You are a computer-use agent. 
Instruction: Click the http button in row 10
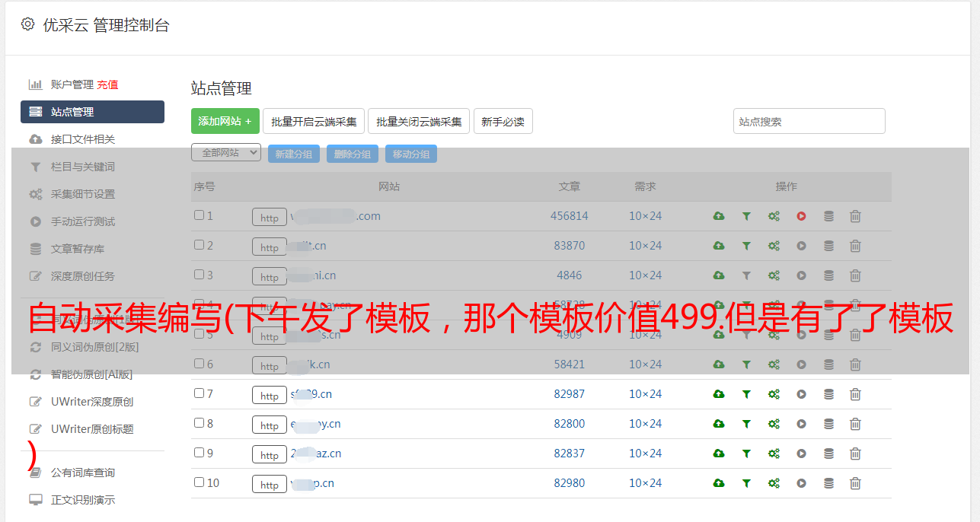coord(270,484)
